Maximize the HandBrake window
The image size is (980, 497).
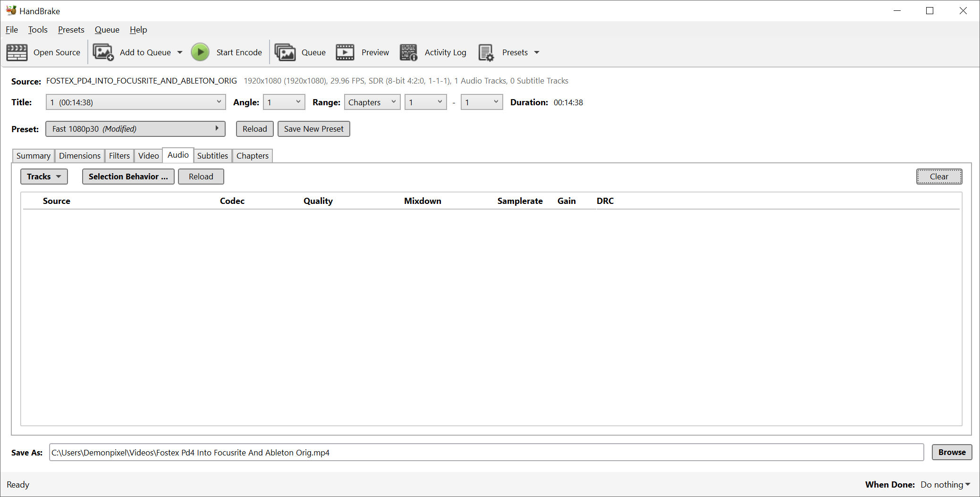[930, 10]
